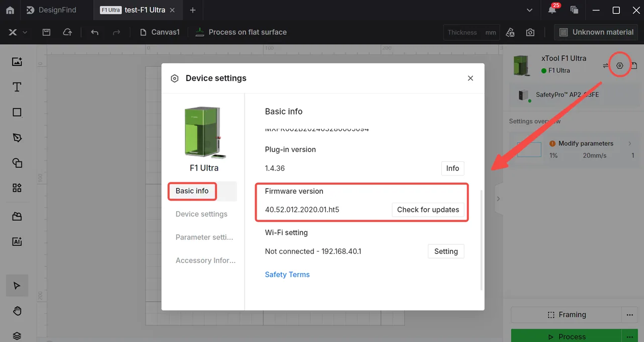
Task: Select the Canvas1 tab
Action: click(x=159, y=32)
